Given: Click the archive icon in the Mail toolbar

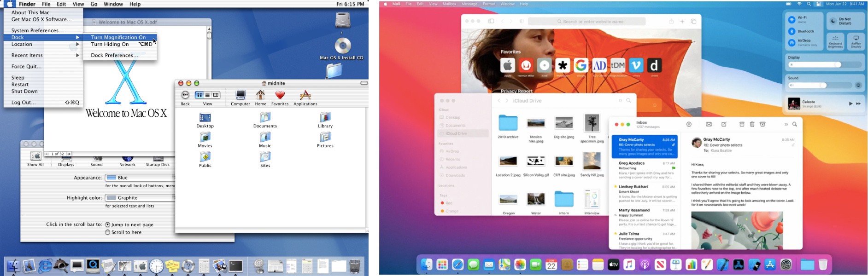Looking at the screenshot, I should (742, 124).
